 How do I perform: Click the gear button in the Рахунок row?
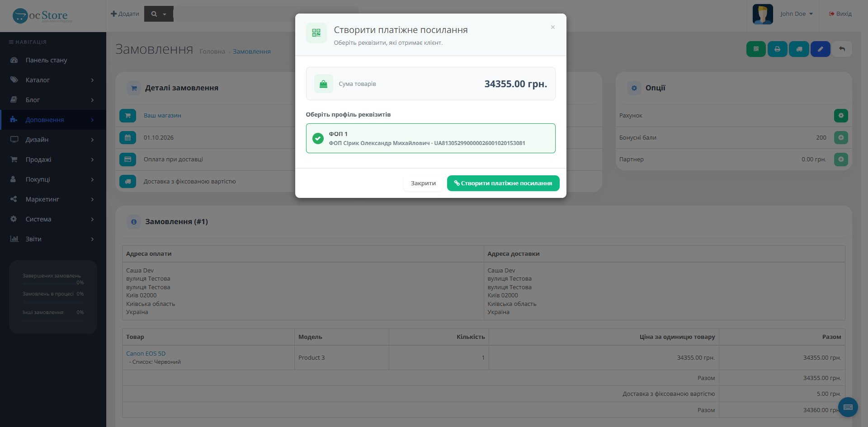pos(841,116)
